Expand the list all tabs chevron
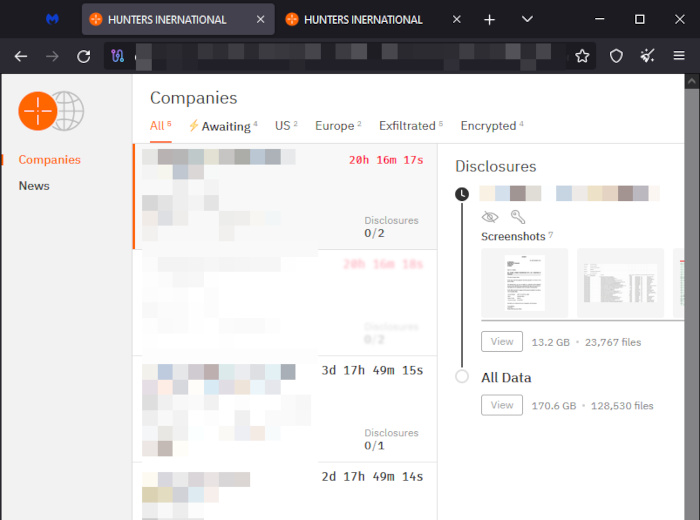 pos(527,19)
